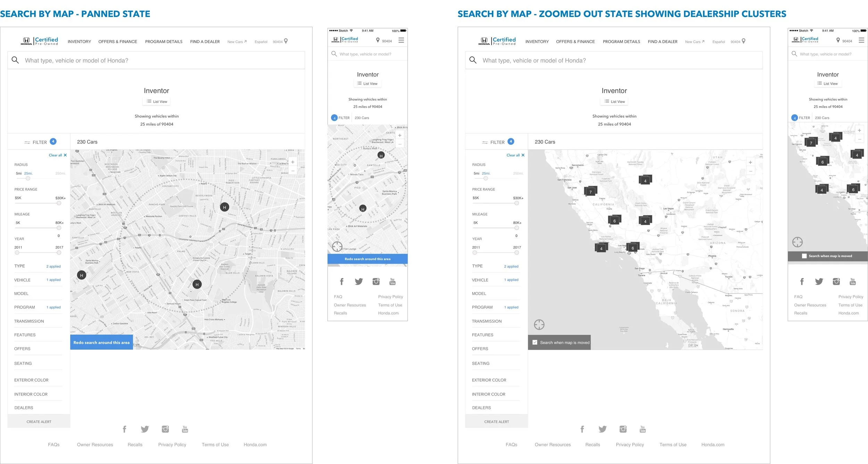This screenshot has width=868, height=464.
Task: Open the hamburger menu on the mobile view
Action: click(401, 40)
